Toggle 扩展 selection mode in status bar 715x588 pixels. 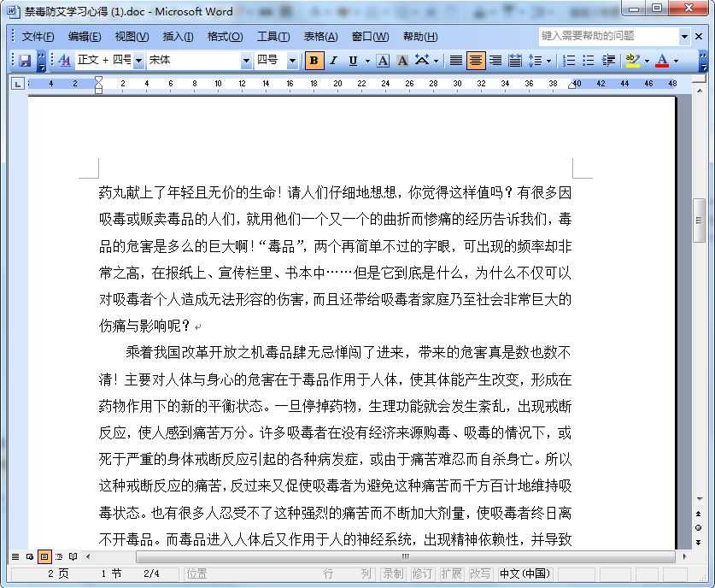451,573
